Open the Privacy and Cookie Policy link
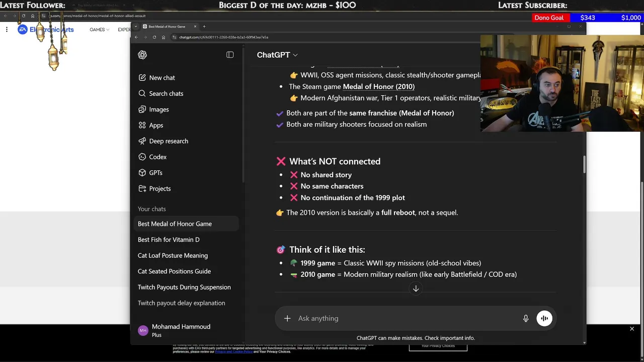644x362 pixels. pos(233,351)
